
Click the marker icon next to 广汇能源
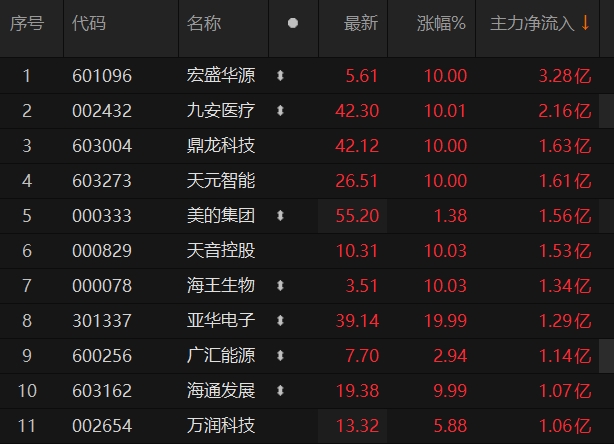tap(280, 355)
